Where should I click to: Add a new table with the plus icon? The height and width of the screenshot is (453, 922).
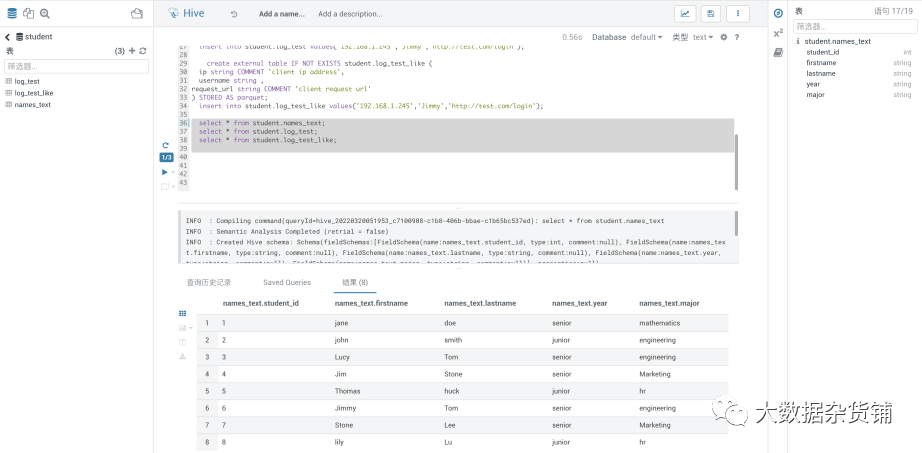click(x=131, y=50)
